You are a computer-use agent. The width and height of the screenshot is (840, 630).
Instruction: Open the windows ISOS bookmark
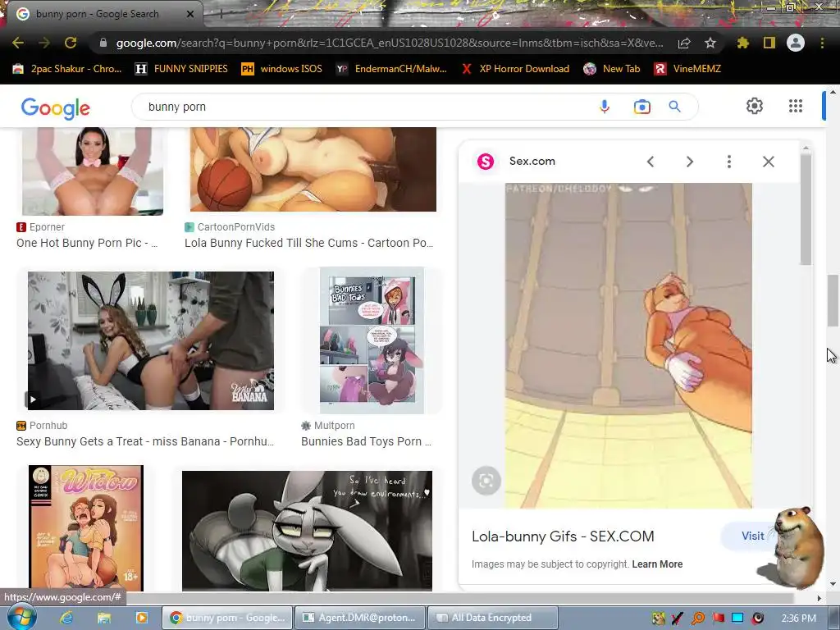282,69
